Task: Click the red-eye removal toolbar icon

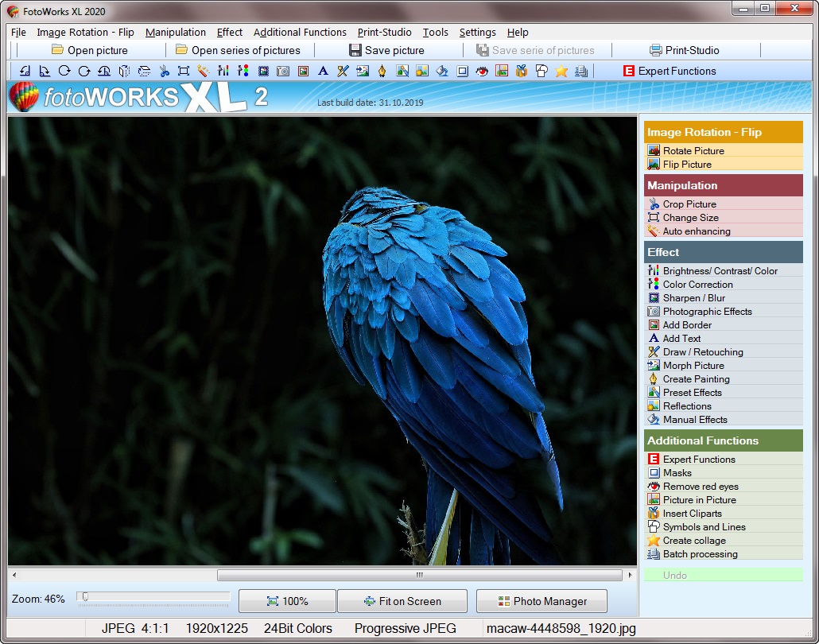Action: 482,71
